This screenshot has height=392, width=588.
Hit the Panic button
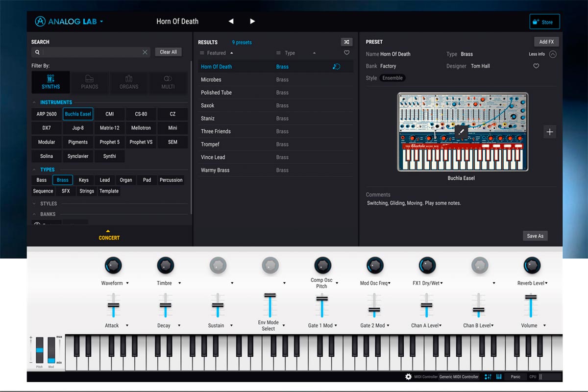[x=515, y=377]
